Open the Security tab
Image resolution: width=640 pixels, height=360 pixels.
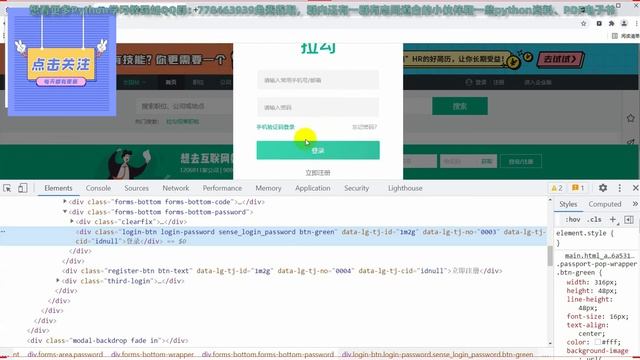click(x=356, y=188)
